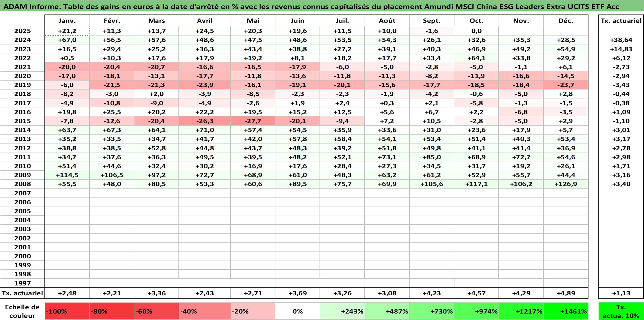Click the '+487%' green scale swatch
This screenshot has width=644, height=320.
click(x=387, y=311)
